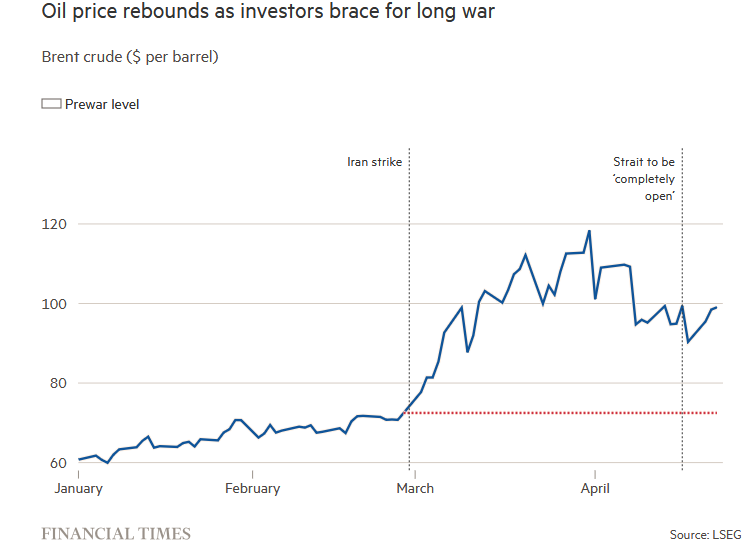Select the 'Prewar level' legend label
Viewport: 754px width, 555px height.
[x=102, y=104]
